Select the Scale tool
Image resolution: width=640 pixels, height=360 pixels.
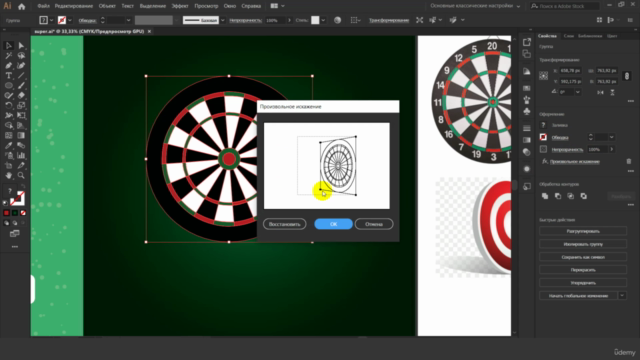point(21,105)
